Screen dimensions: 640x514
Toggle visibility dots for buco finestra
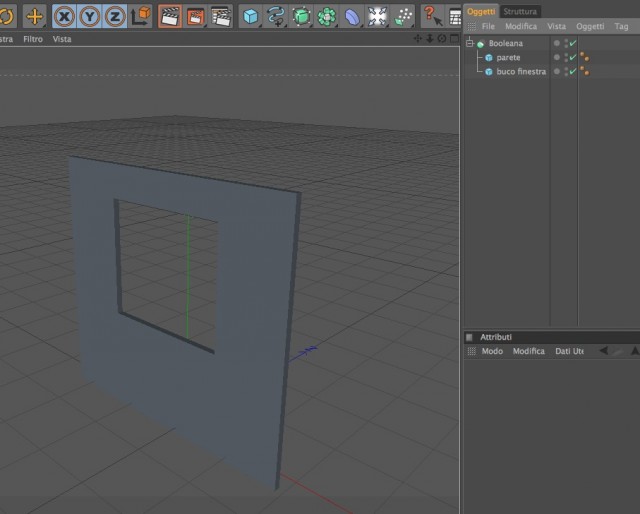pos(566,72)
